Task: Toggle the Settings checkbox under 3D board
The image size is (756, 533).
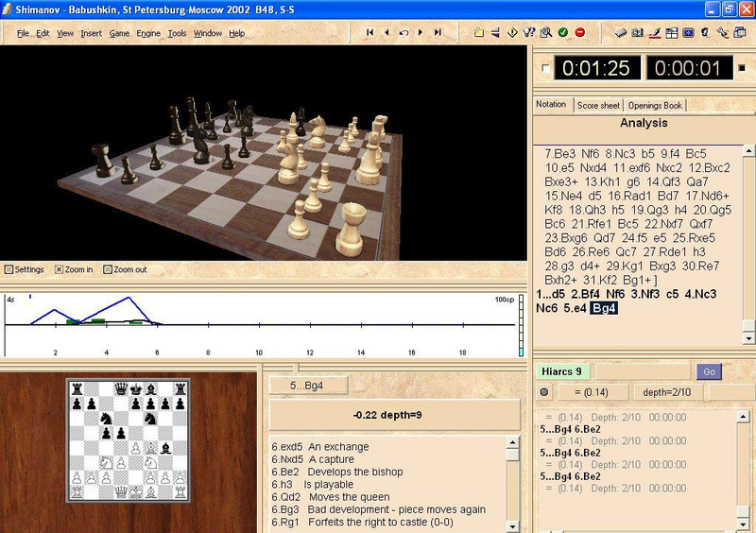Action: (9, 269)
